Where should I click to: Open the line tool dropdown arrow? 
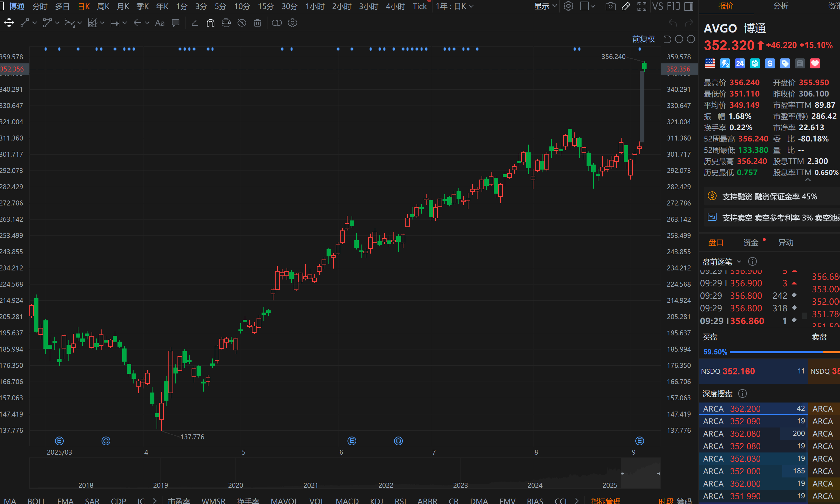(35, 23)
